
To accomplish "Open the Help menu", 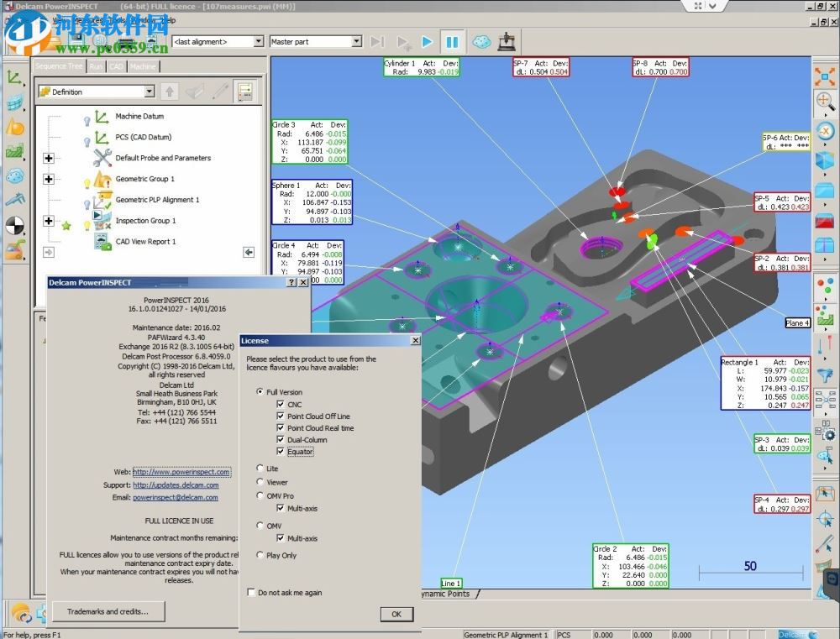I will [168, 20].
